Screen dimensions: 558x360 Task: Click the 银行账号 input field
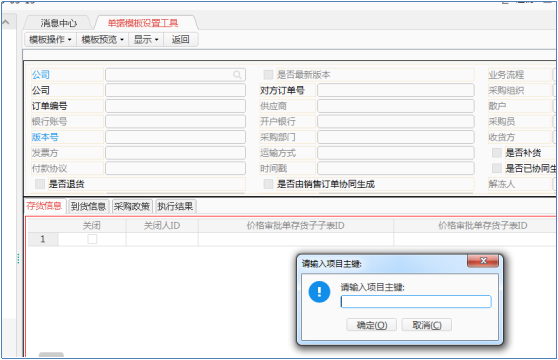(175, 122)
